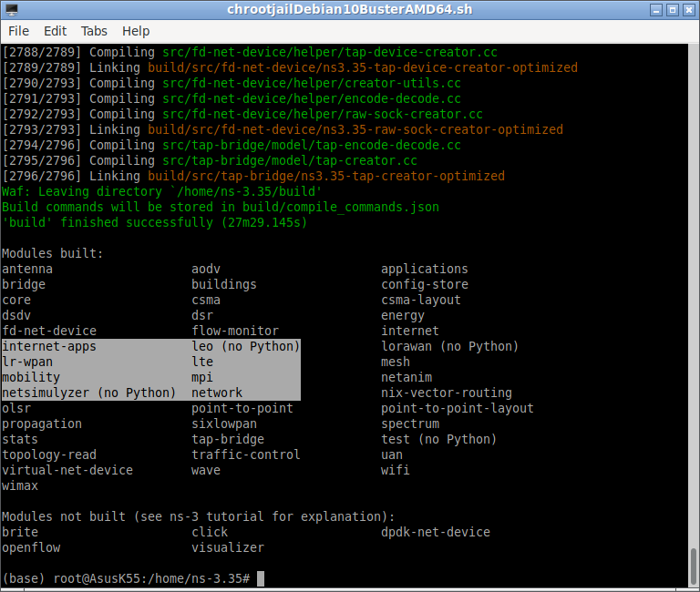Click the 'dpdk-net-device' not-built module

[x=436, y=532]
